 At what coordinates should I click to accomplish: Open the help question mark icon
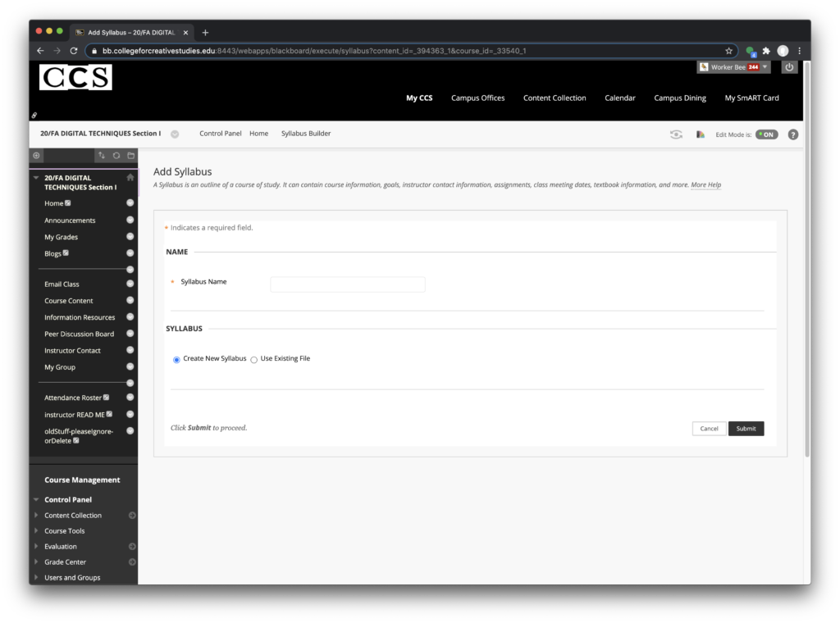pos(792,134)
